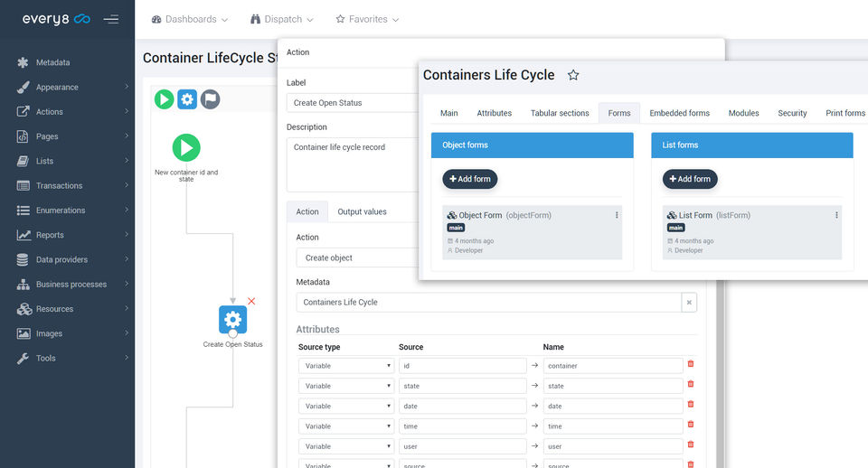Expand the Business processes sidebar section
This screenshot has width=868, height=468.
tap(72, 285)
